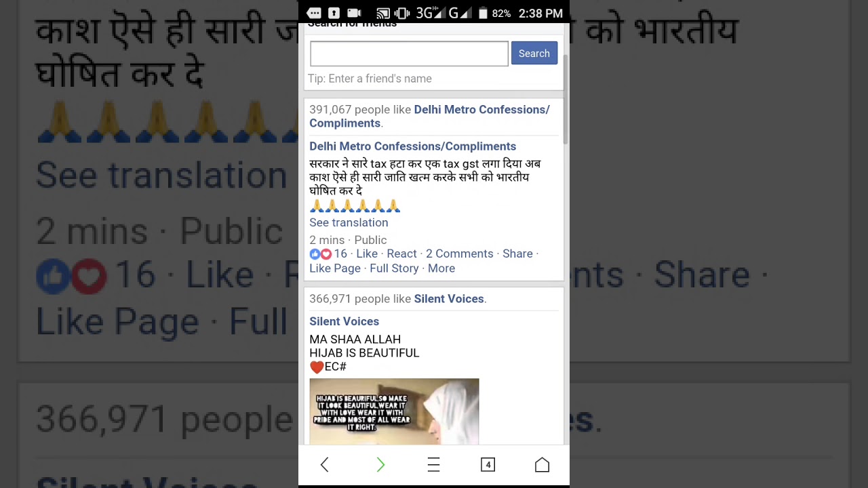This screenshot has height=488, width=868.
Task: Focus the friend search input field
Action: (409, 54)
